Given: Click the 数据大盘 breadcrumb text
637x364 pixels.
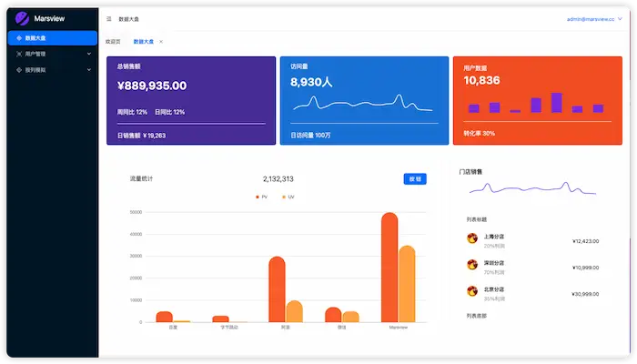Looking at the screenshot, I should 129,19.
